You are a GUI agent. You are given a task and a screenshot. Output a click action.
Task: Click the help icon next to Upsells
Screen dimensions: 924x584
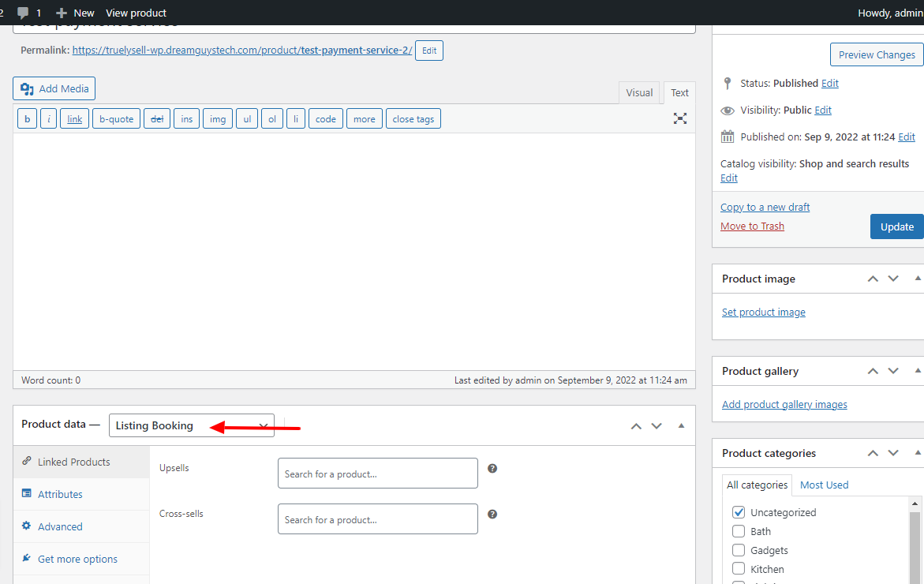tap(492, 468)
